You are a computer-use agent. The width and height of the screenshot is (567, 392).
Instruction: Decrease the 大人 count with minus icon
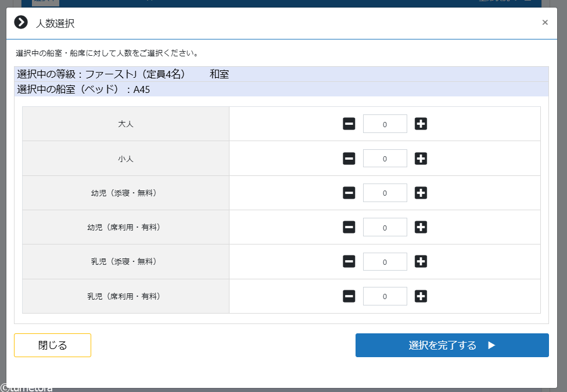pyautogui.click(x=349, y=124)
